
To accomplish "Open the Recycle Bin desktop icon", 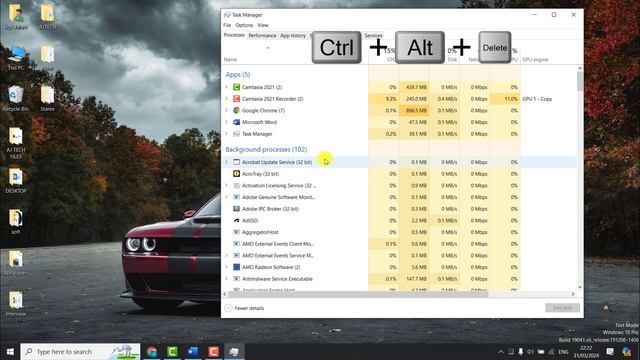I will pos(16,99).
